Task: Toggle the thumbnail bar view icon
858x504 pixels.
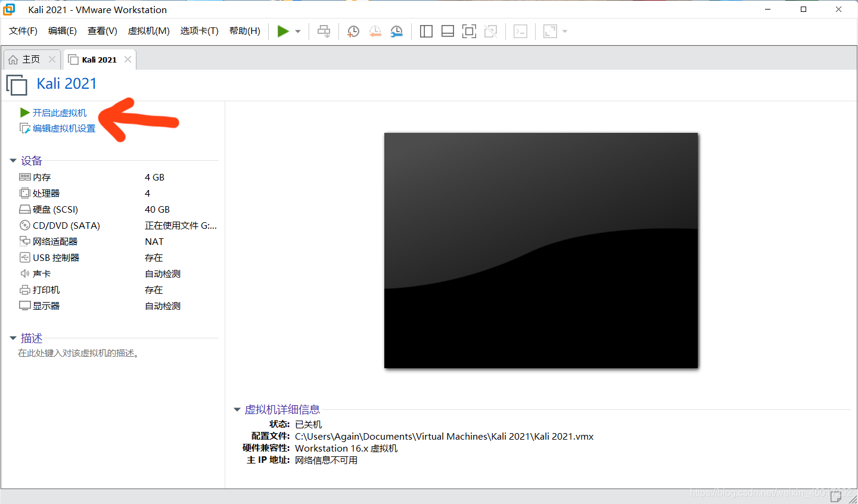Action: tap(447, 32)
